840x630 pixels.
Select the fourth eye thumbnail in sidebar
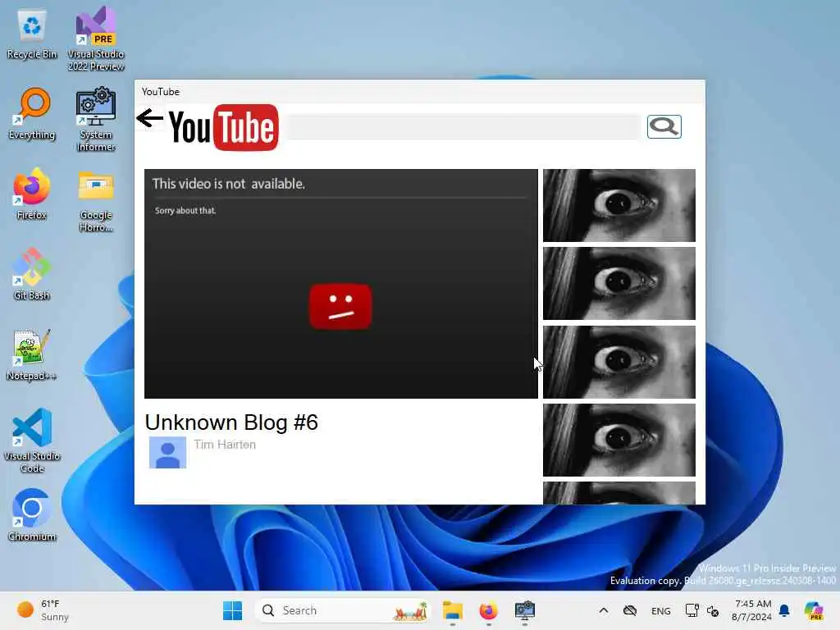619,440
